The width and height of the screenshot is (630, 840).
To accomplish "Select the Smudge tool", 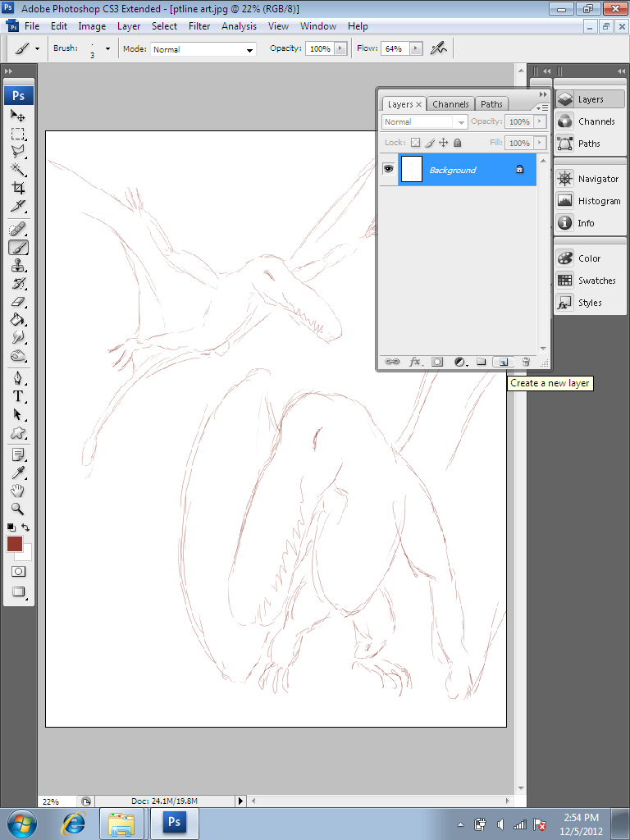I will tap(18, 337).
